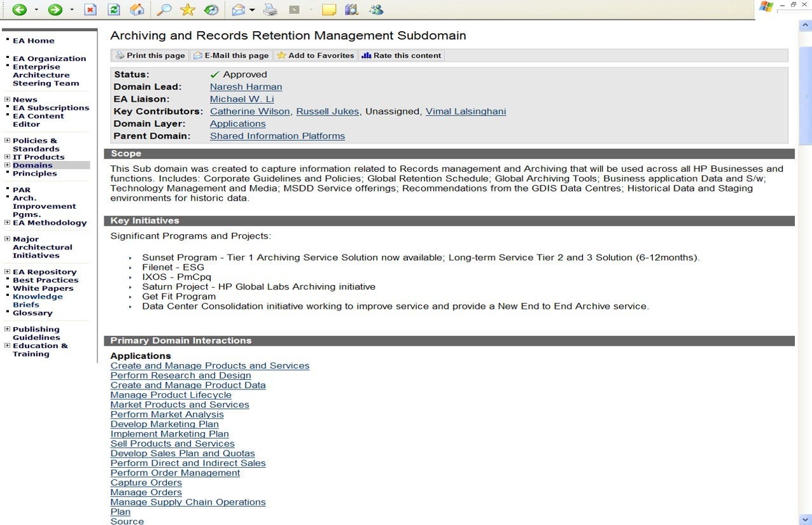
Task: Click the green Forward arrow button
Action: tap(55, 10)
